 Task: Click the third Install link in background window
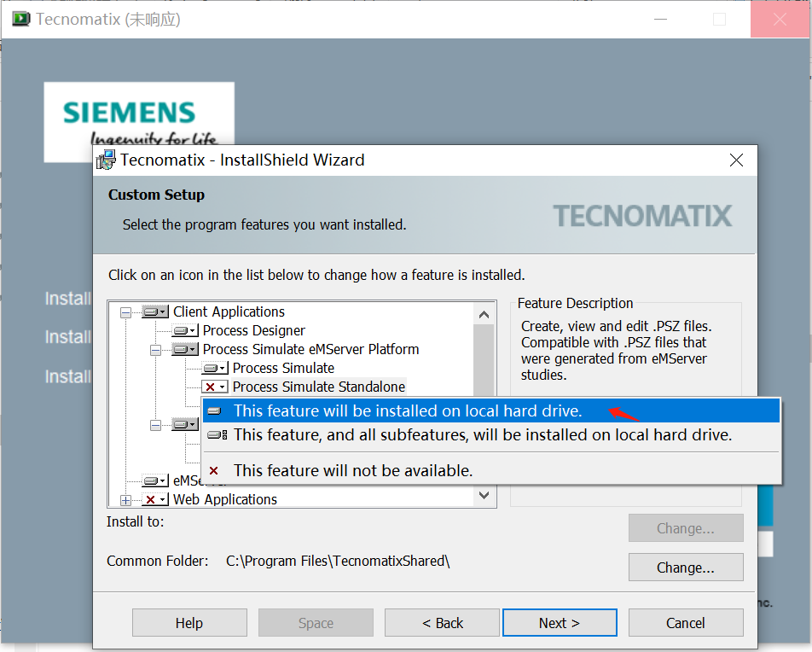click(x=68, y=376)
